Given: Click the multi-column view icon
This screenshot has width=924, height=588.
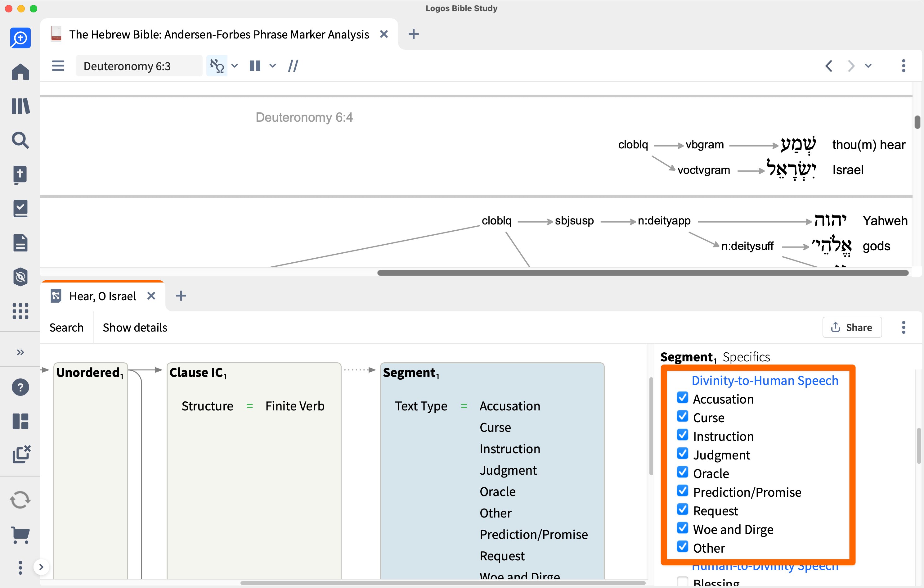Looking at the screenshot, I should coord(255,66).
